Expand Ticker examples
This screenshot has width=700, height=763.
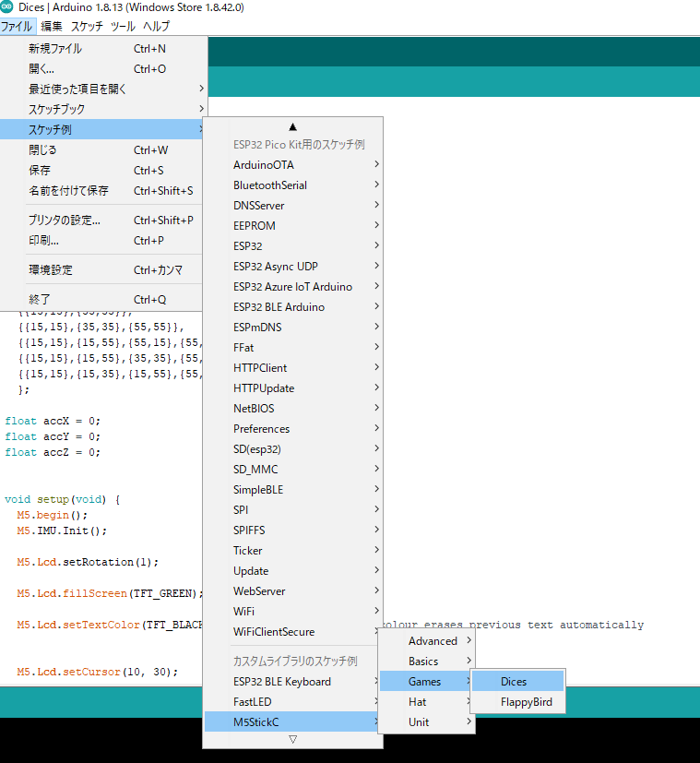point(293,551)
